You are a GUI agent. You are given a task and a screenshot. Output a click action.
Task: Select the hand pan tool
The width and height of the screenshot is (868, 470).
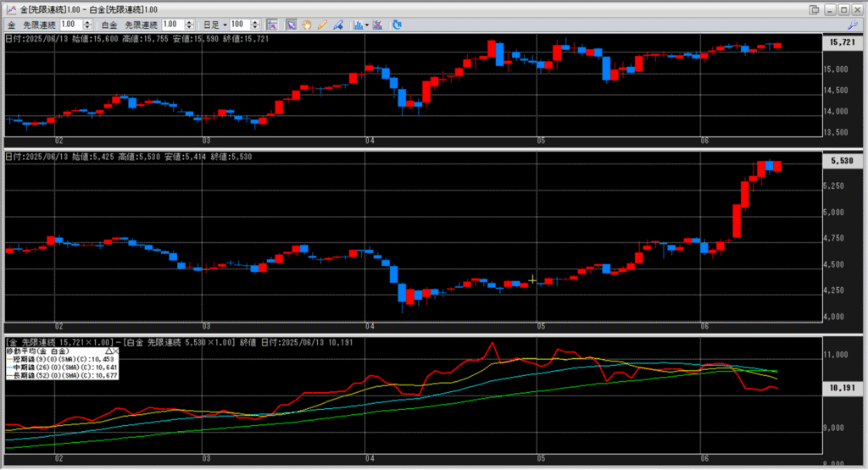click(x=306, y=25)
